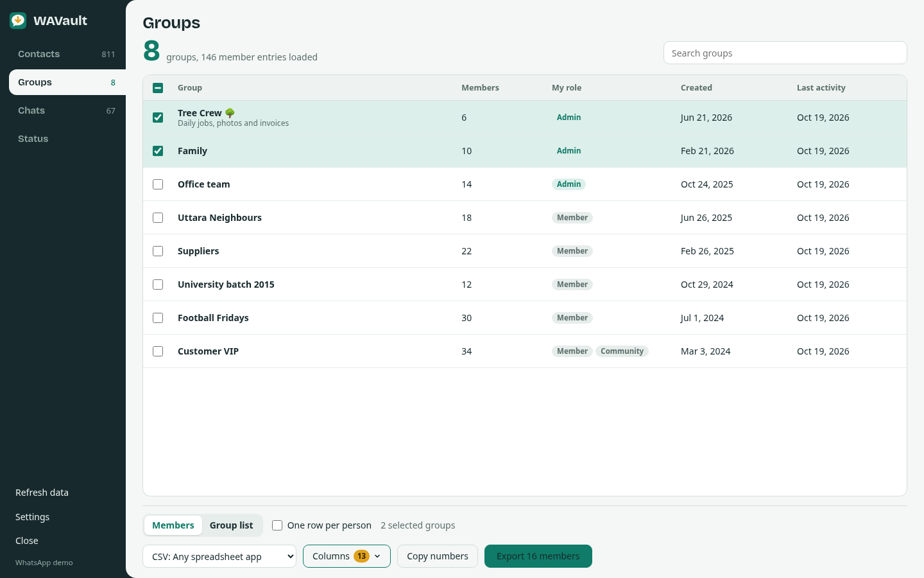Select the Uttara Neighbours group name

[219, 218]
